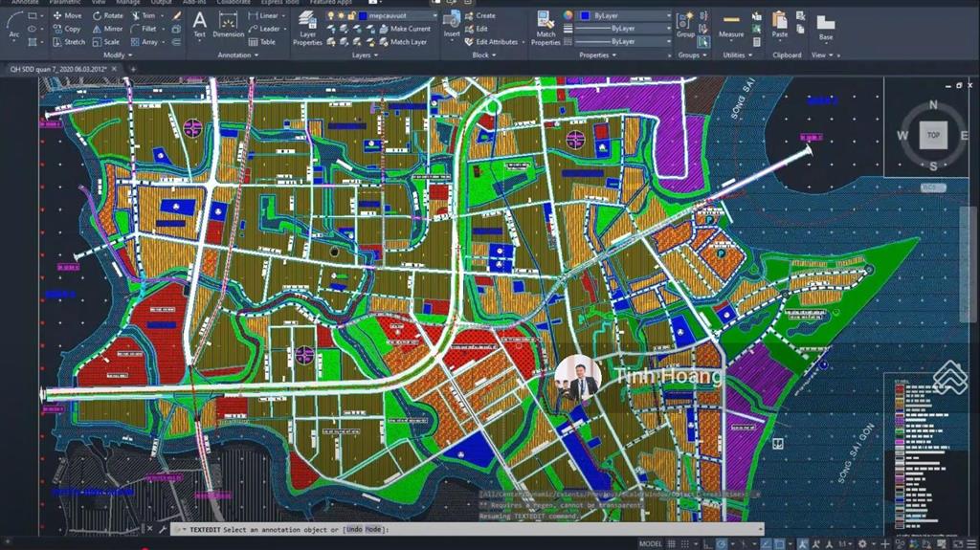
Task: Open Layer Properties manager
Action: pos(307,28)
